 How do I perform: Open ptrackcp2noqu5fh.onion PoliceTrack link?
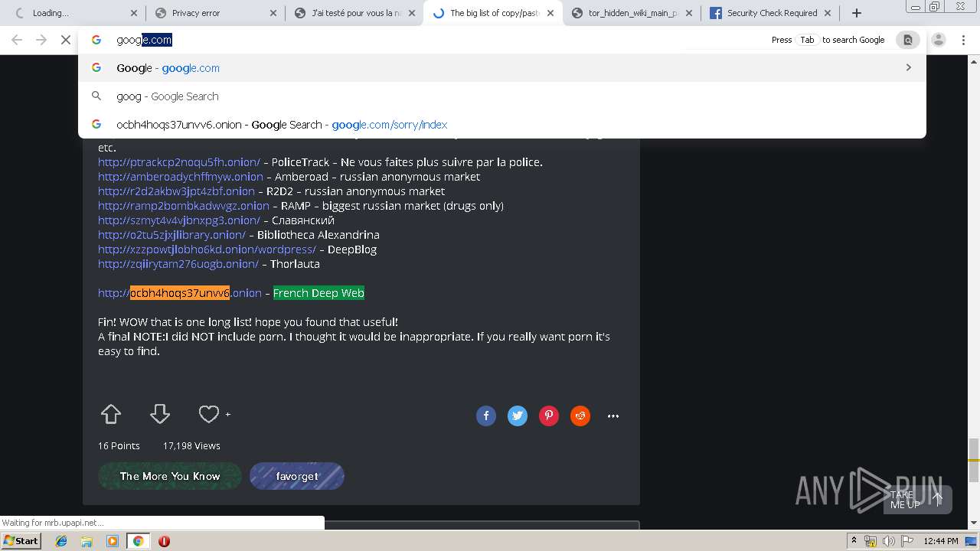[179, 162]
